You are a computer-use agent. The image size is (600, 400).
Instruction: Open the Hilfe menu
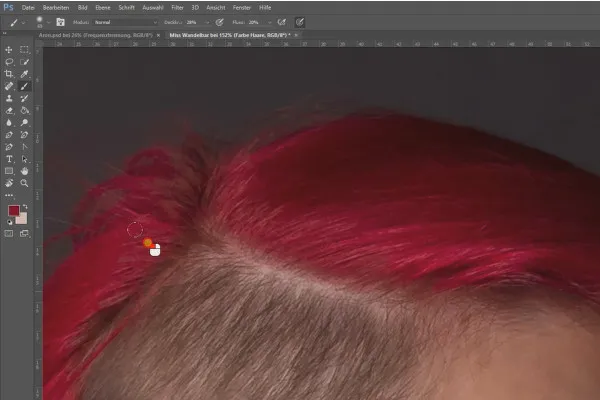coord(265,8)
